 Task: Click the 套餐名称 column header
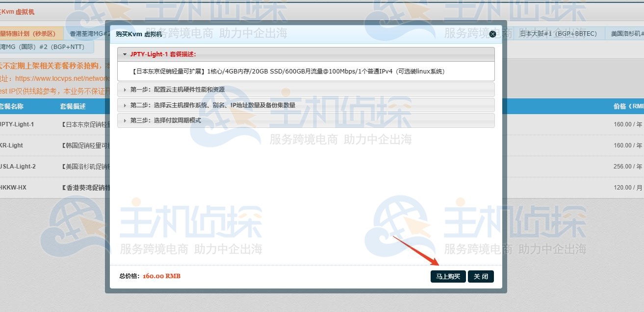point(11,106)
